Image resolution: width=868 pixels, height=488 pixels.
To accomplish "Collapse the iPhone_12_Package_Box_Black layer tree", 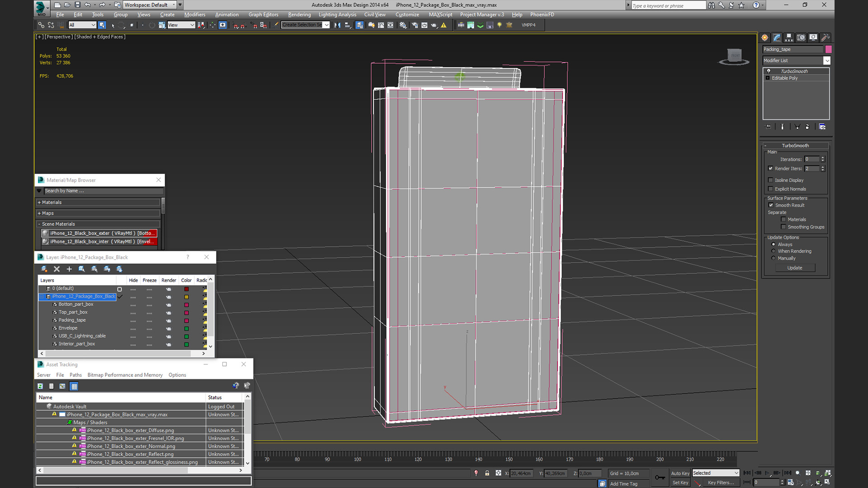I will 42,297.
